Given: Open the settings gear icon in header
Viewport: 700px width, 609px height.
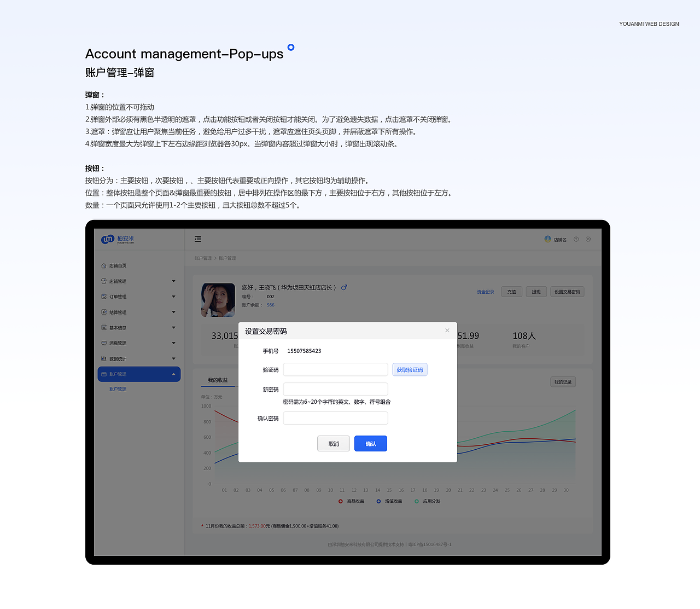Looking at the screenshot, I should point(588,239).
